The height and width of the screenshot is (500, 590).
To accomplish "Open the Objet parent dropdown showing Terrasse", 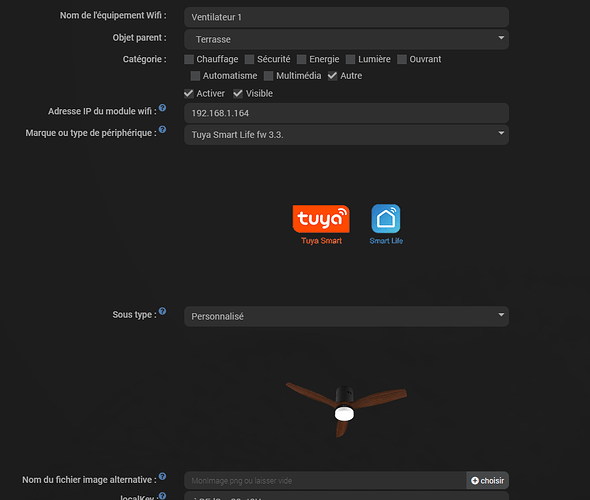I will (347, 39).
